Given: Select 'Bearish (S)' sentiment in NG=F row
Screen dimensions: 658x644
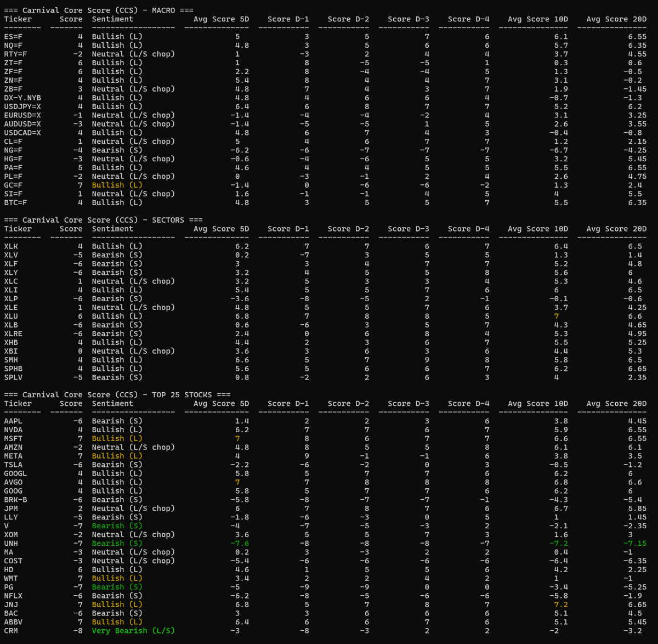Looking at the screenshot, I should pyautogui.click(x=117, y=150).
